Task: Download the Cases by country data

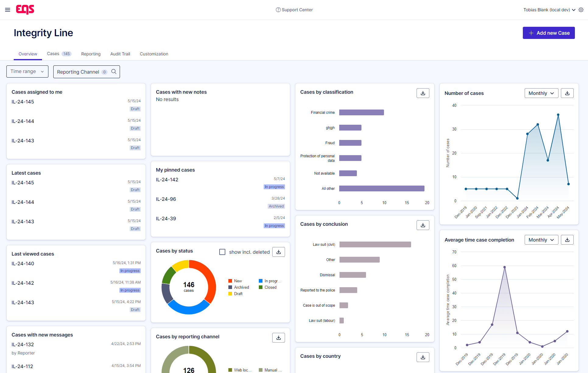Action: [x=423, y=357]
